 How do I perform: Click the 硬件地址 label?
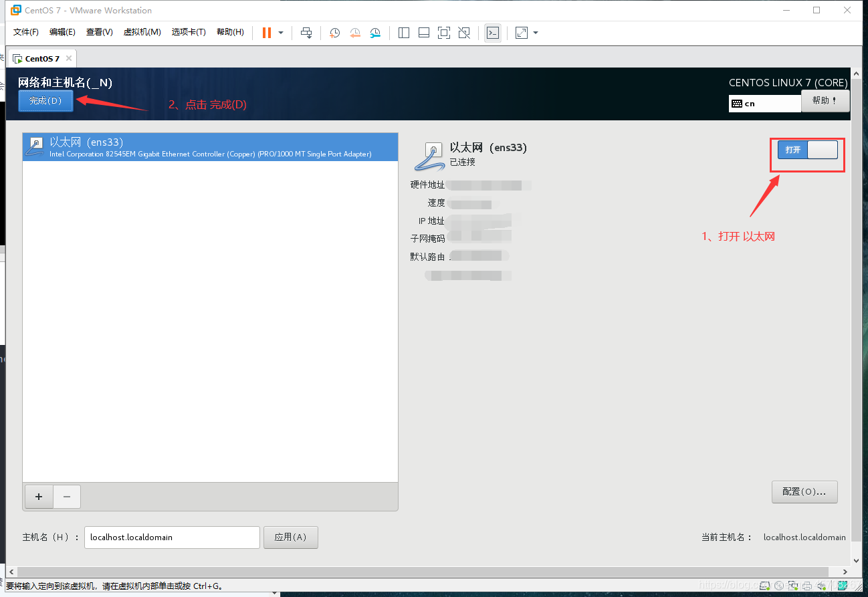[x=427, y=185]
